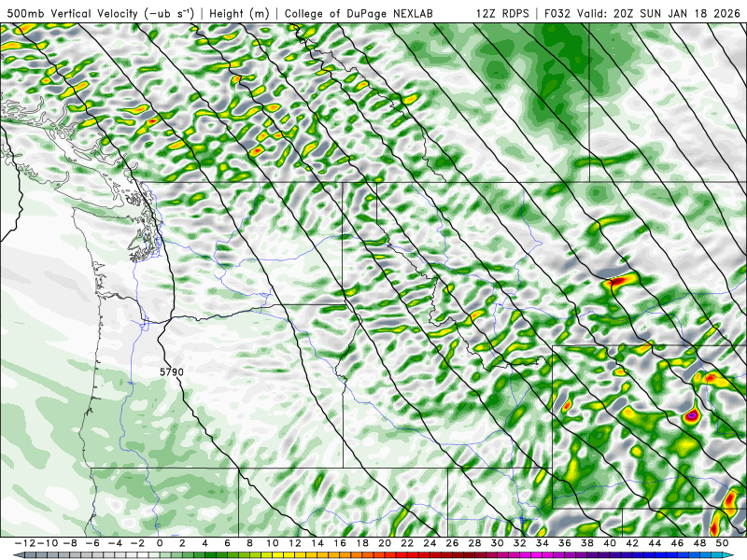747x560 pixels.
Task: Click the '38' value on color scale
Action: [587, 543]
